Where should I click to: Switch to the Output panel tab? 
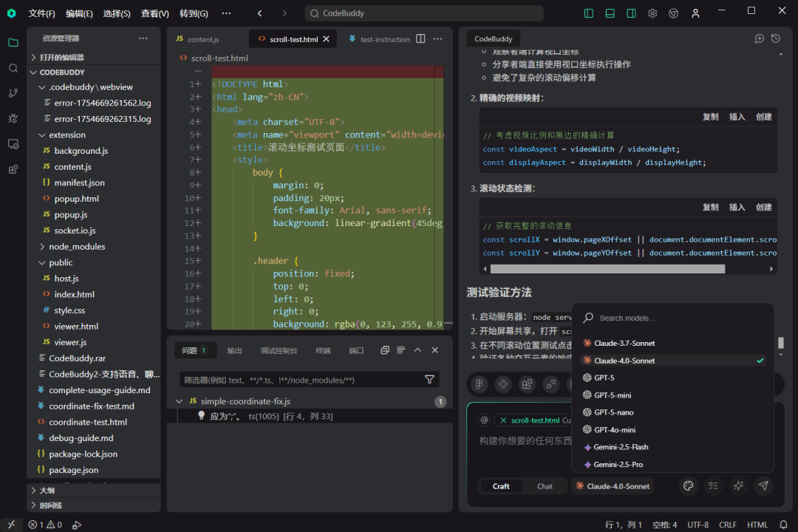[x=235, y=350]
